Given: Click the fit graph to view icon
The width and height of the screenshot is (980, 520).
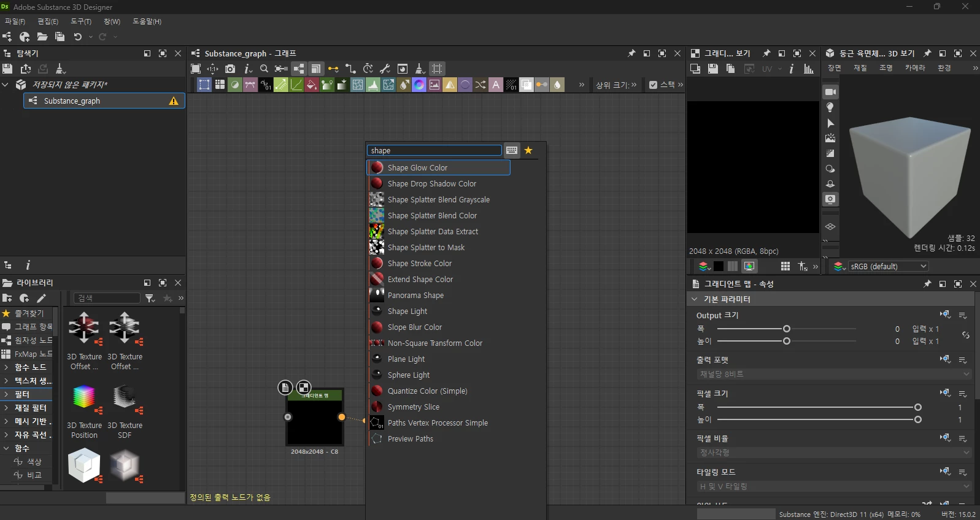Looking at the screenshot, I should pyautogui.click(x=196, y=69).
